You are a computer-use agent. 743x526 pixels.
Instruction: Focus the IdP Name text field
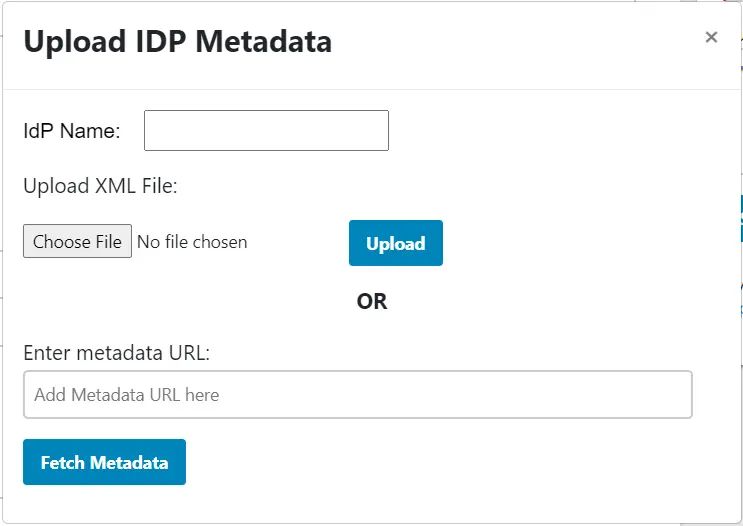click(x=266, y=131)
